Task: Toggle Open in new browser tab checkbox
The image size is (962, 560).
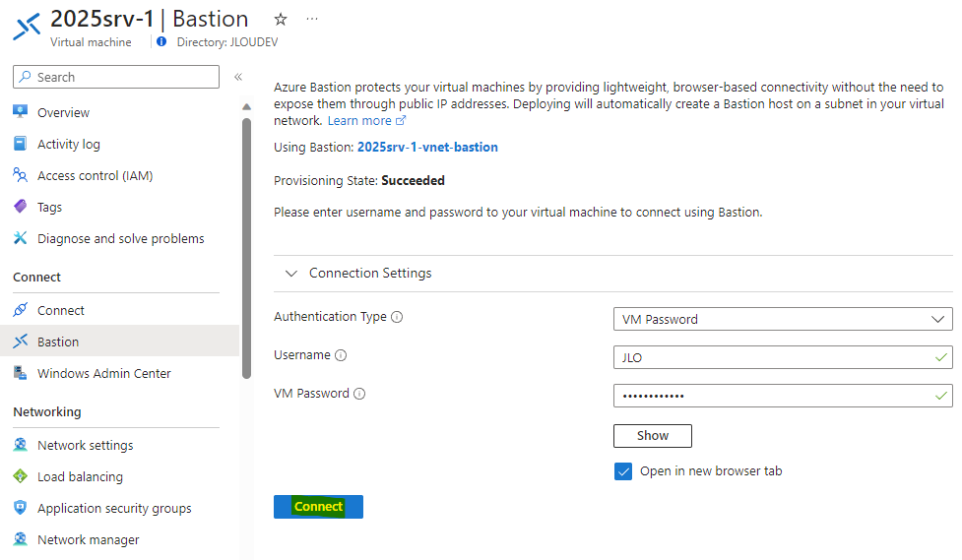Action: pos(623,471)
